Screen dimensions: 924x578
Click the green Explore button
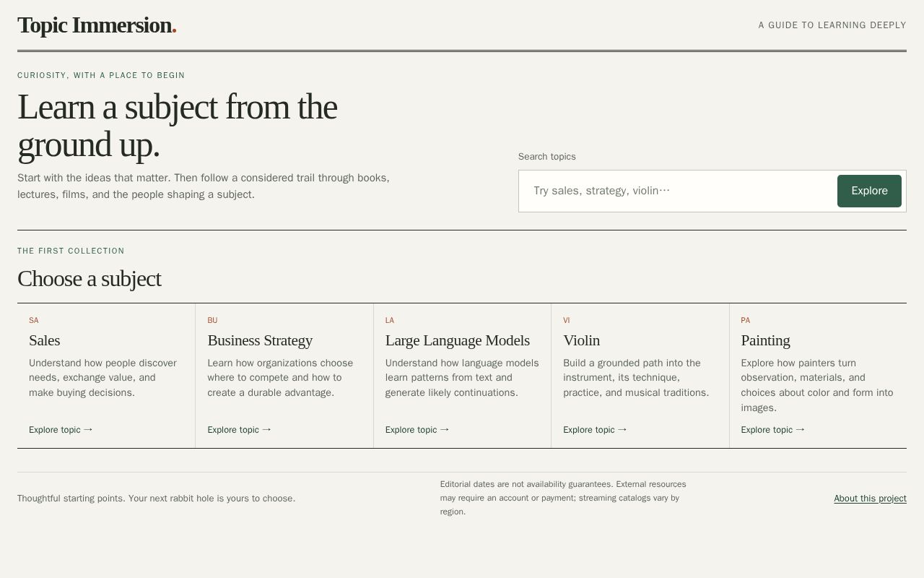(869, 191)
